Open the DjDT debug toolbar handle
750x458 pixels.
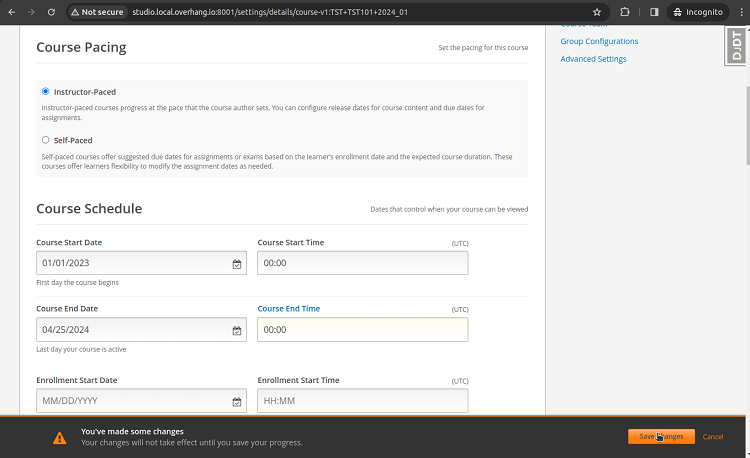(x=736, y=46)
